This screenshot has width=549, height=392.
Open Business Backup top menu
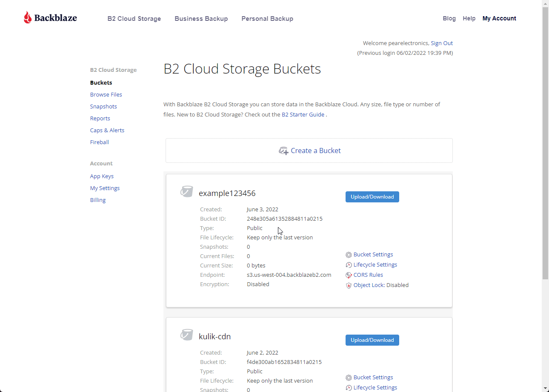[x=201, y=19]
